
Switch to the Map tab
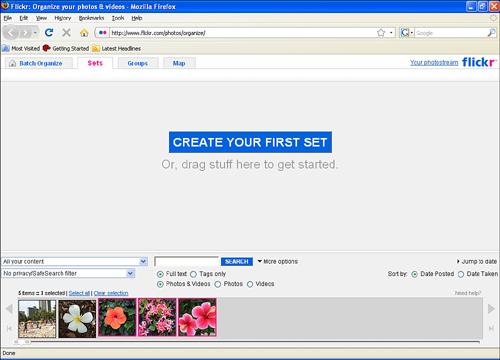[179, 63]
